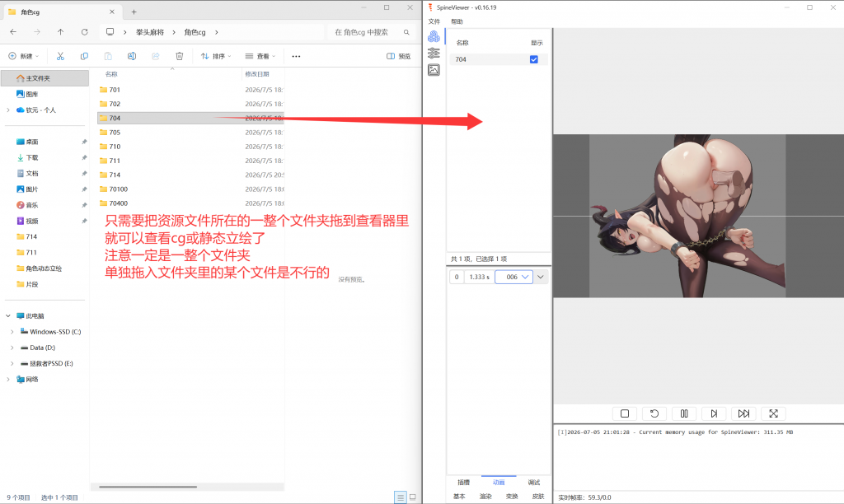The width and height of the screenshot is (844, 504).
Task: Click 拳头麻将 in the Explorer breadcrumb
Action: 150,32
